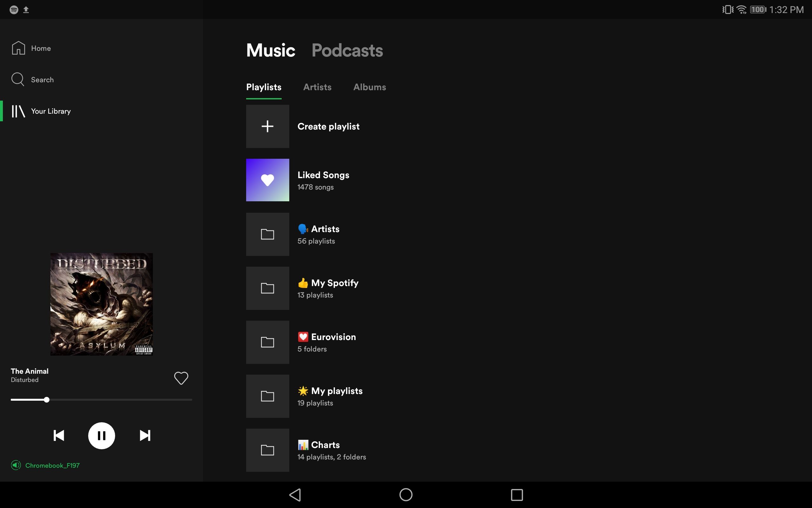
Task: Click the song title The Animal
Action: tap(29, 371)
